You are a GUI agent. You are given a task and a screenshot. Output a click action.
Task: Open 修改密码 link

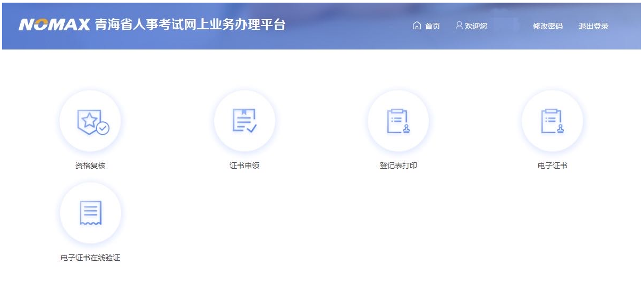[x=548, y=26]
